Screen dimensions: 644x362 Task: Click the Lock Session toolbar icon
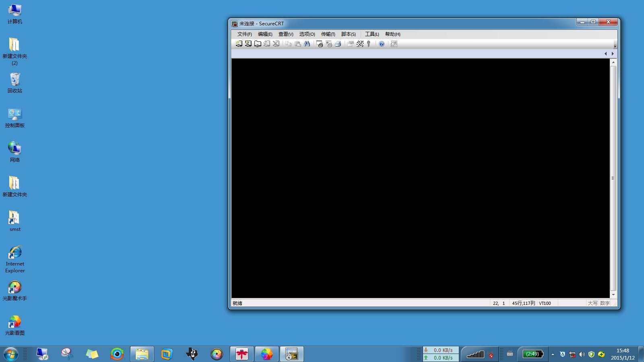pyautogui.click(x=394, y=44)
